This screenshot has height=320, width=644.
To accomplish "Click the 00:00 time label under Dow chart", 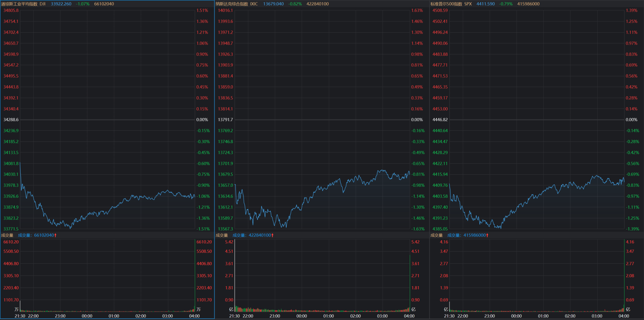I will pyautogui.click(x=87, y=316).
